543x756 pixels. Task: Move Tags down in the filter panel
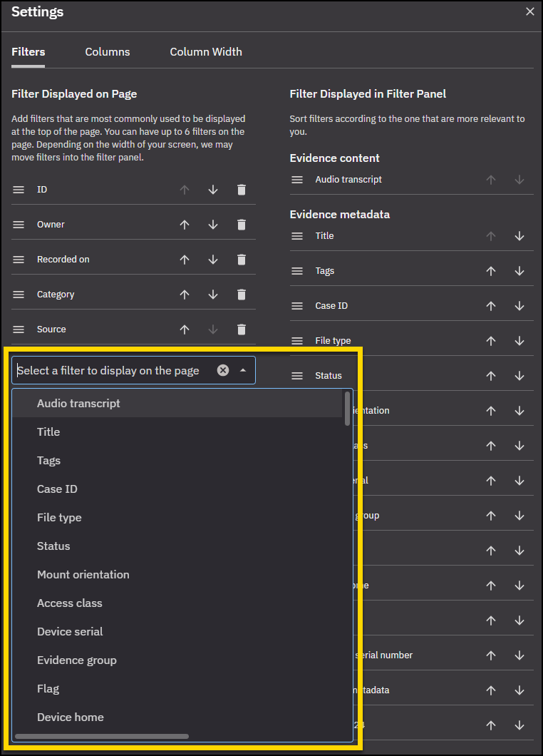pyautogui.click(x=519, y=270)
